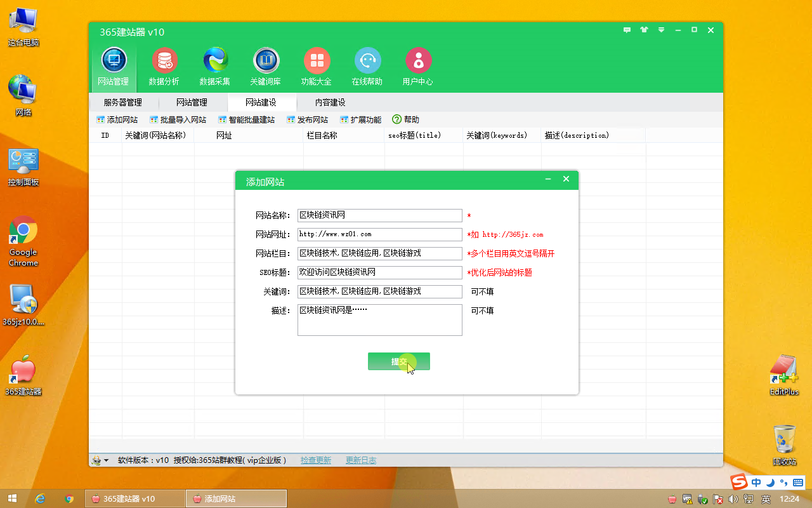Click the 网站名称 input field
This screenshot has height=508, width=812.
tap(380, 215)
